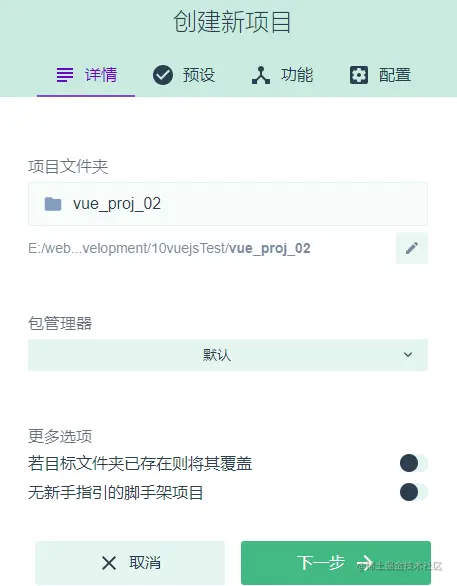Click the preset checkmark circle icon
The height and width of the screenshot is (586, 457).
(163, 75)
